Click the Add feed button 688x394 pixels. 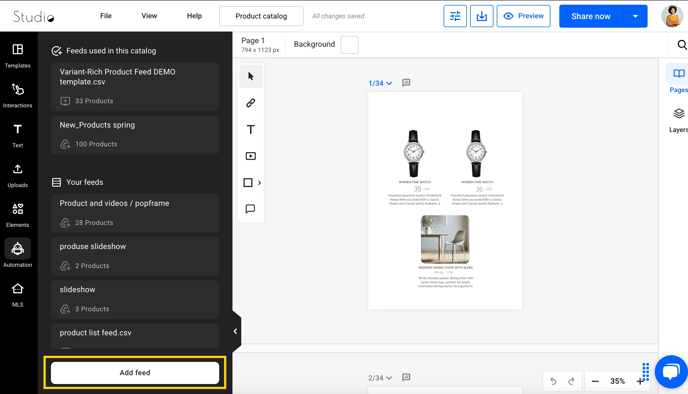click(x=135, y=373)
